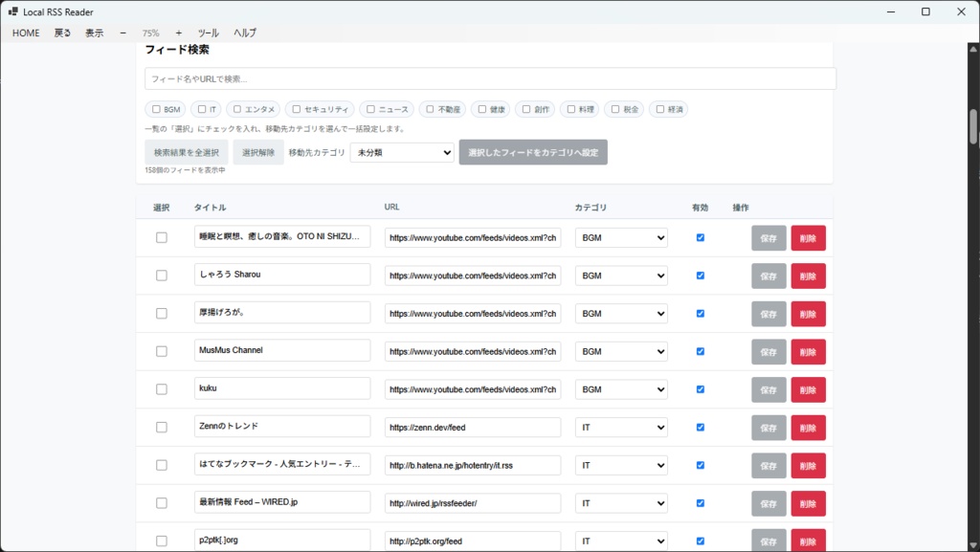Disable the 有効 checkbox for はてなブックマーク feed
The height and width of the screenshot is (552, 980).
[700, 465]
